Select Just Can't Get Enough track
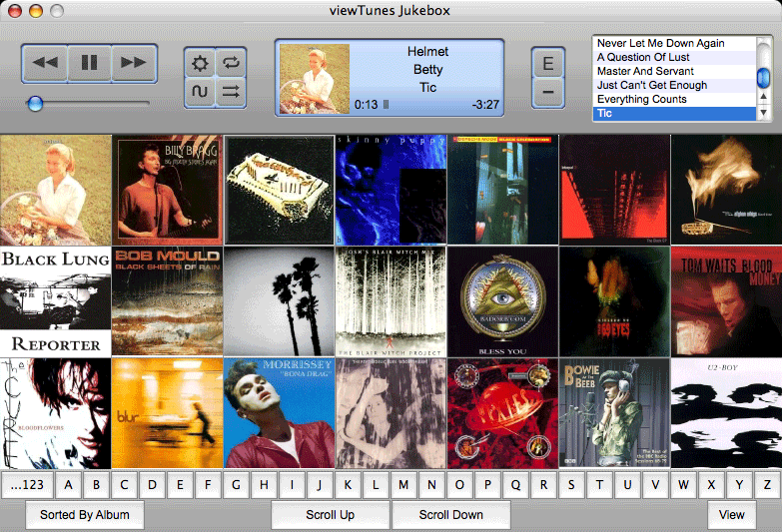Screen dimensions: 782x532 tap(674, 85)
